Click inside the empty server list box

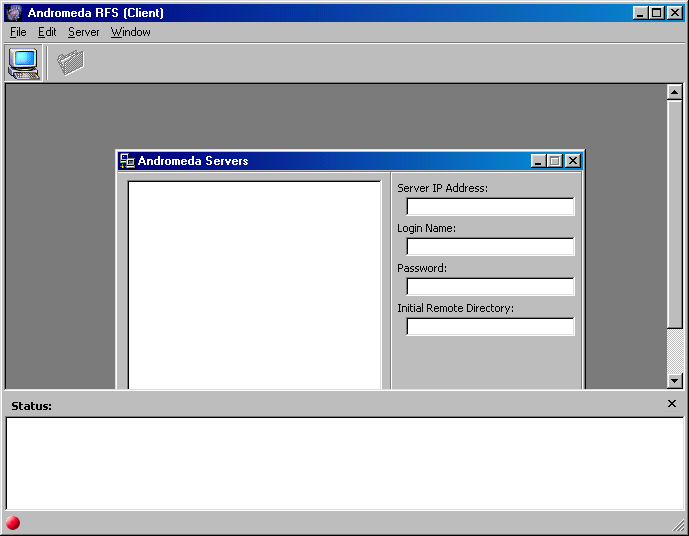254,285
